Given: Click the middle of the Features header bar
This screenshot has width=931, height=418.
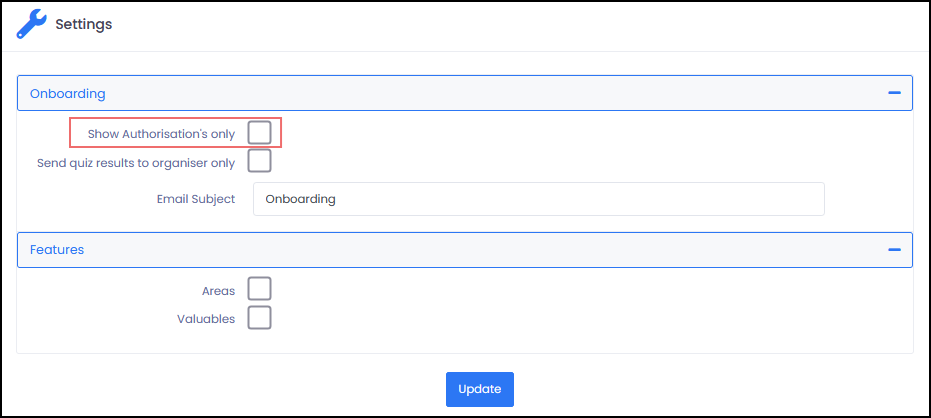Looking at the screenshot, I should 465,250.
